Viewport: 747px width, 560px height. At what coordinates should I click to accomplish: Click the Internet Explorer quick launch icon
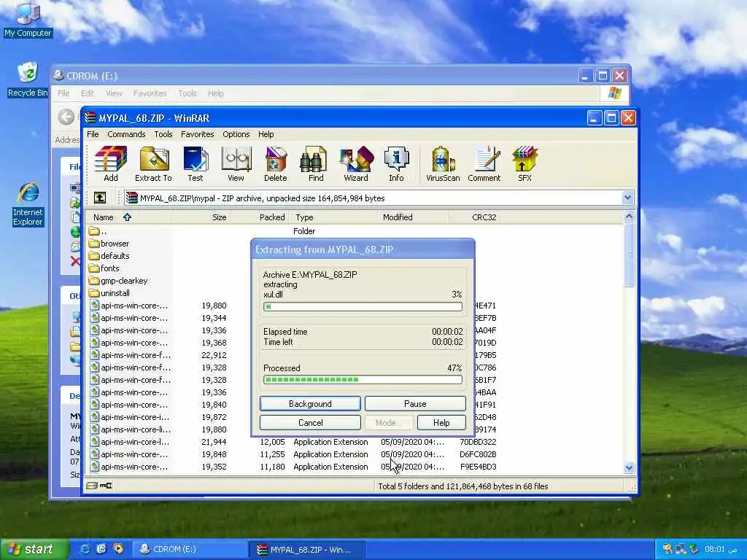click(x=85, y=549)
